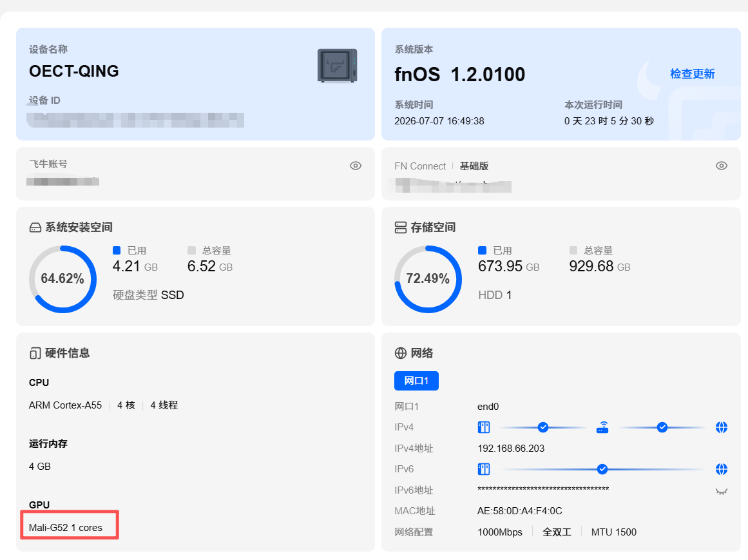
Task: Unhide the IPv6地址 using closed-eye icon
Action: 722,491
